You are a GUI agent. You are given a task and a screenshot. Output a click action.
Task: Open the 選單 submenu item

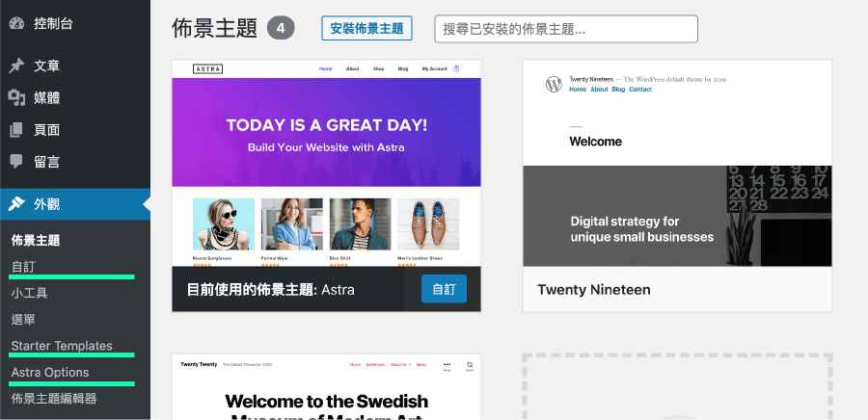click(x=23, y=320)
